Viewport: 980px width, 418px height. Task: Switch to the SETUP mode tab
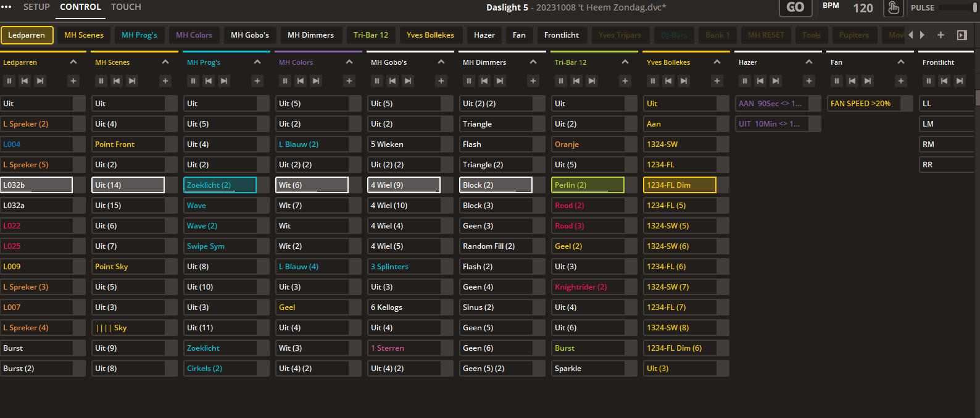[36, 7]
